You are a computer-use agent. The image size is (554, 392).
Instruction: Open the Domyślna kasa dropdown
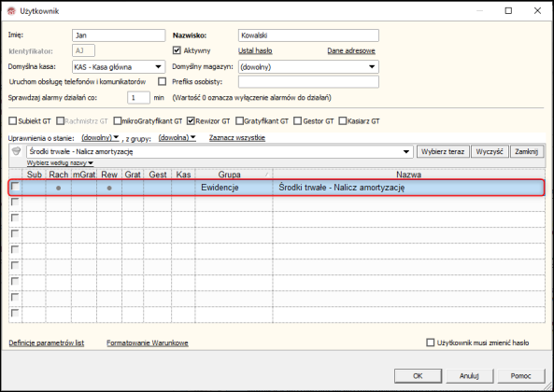tap(158, 66)
